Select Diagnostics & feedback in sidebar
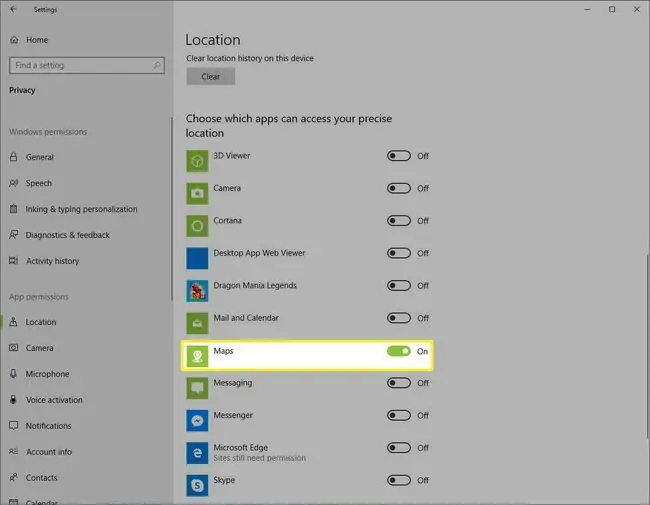 [68, 235]
